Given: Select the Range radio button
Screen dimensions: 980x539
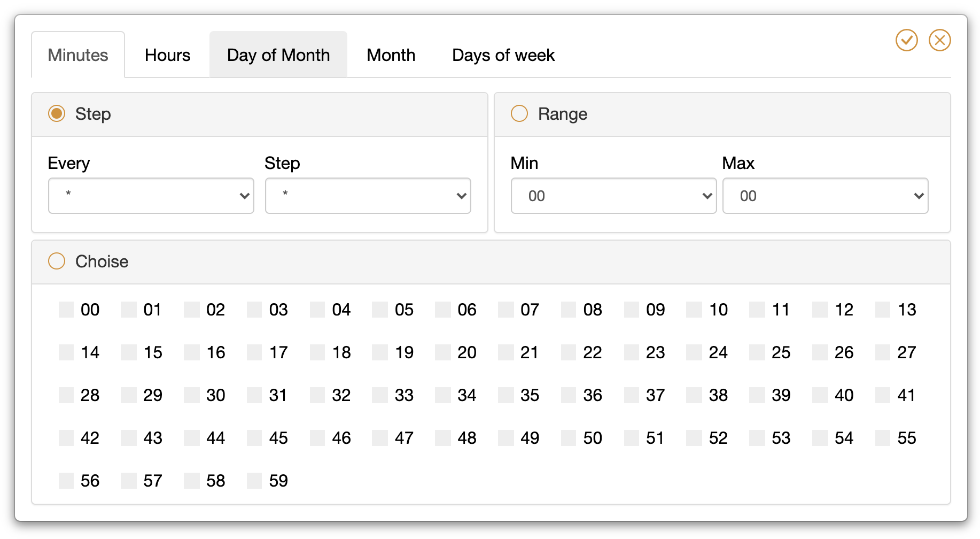Looking at the screenshot, I should point(519,113).
